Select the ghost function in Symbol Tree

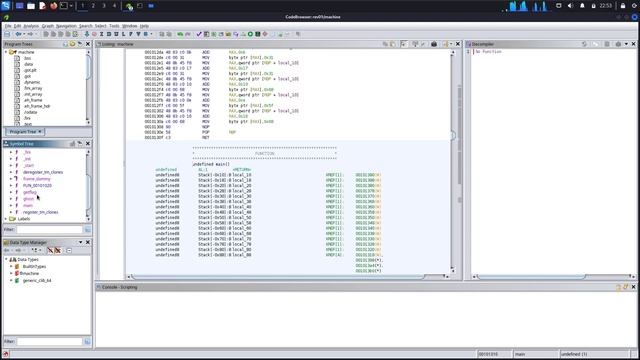point(28,199)
